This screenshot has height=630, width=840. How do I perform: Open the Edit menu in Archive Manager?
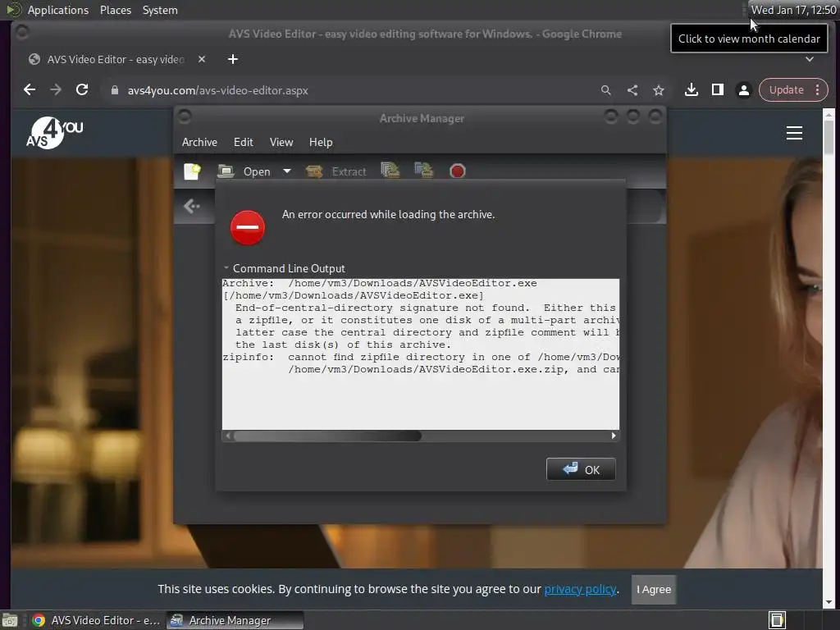click(x=243, y=142)
